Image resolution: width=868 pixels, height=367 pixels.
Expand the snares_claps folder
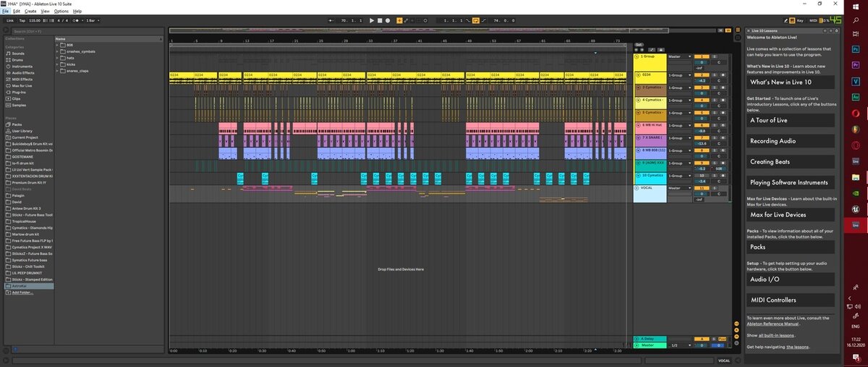(x=58, y=71)
